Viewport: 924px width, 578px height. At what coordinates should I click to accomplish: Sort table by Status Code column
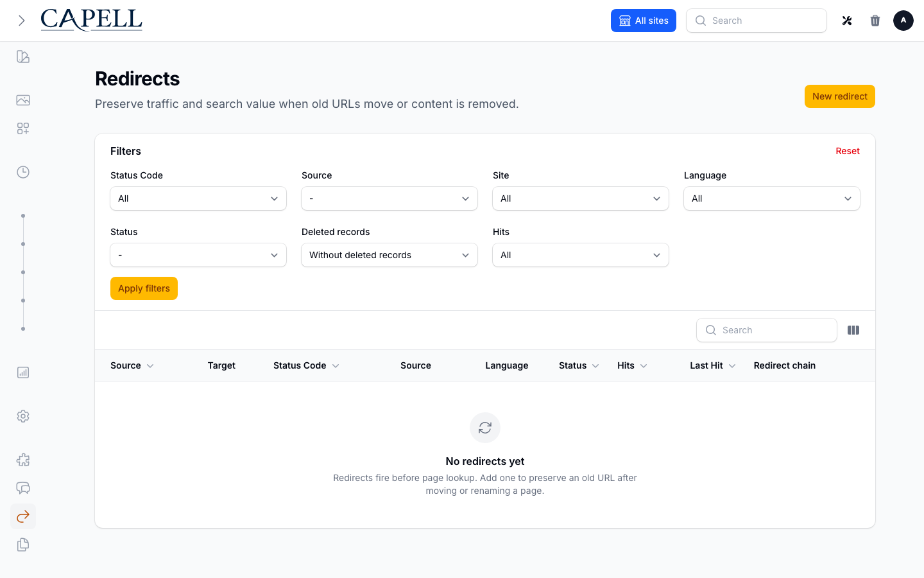[306, 365]
